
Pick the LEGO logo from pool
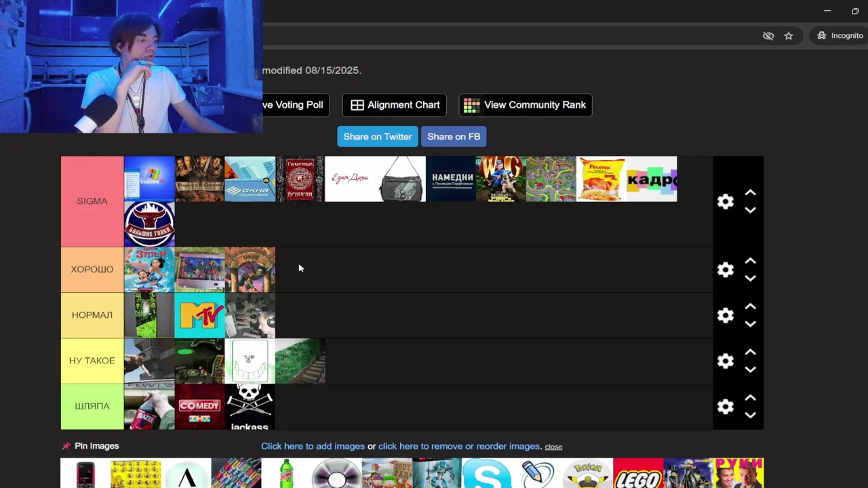pyautogui.click(x=638, y=473)
